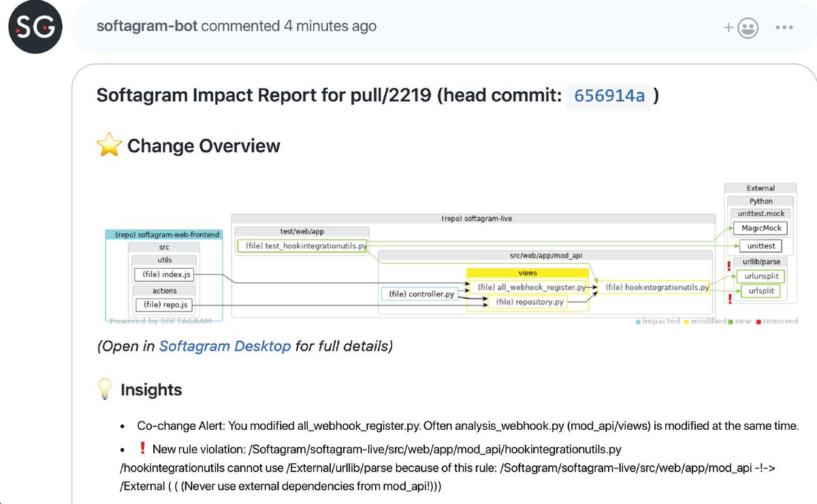Viewport: 817px width, 504px height.
Task: Select the test_hookintegrationutils.py node in diagram
Action: pyautogui.click(x=302, y=246)
